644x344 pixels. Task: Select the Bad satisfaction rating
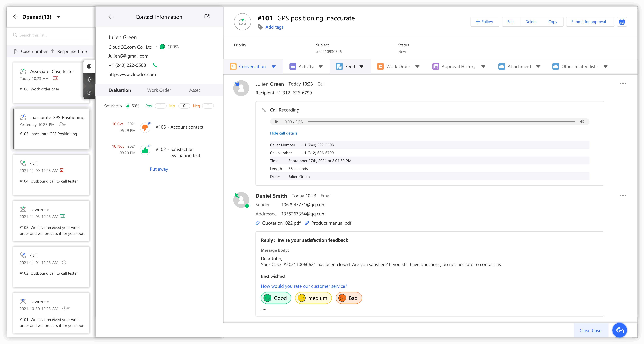tap(349, 298)
